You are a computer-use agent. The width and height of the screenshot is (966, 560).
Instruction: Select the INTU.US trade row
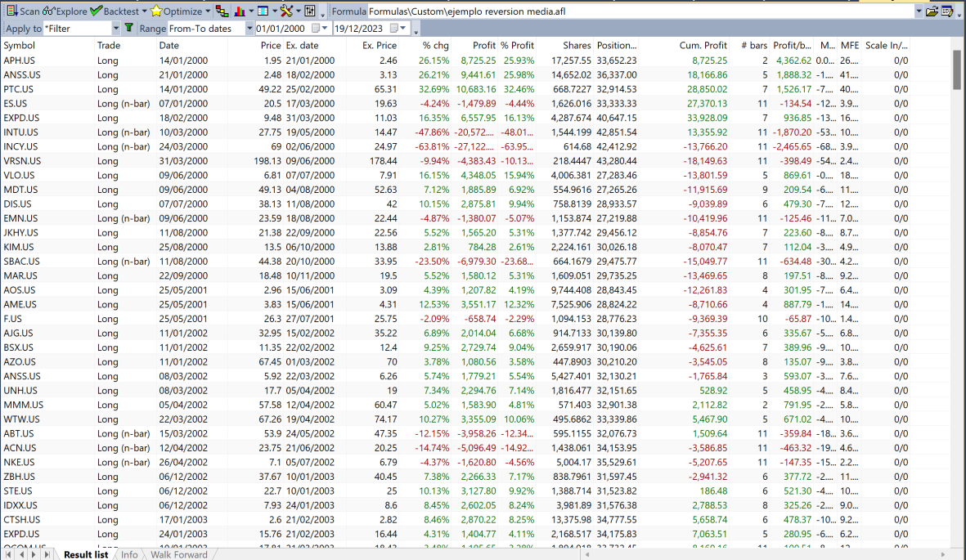pyautogui.click(x=456, y=132)
